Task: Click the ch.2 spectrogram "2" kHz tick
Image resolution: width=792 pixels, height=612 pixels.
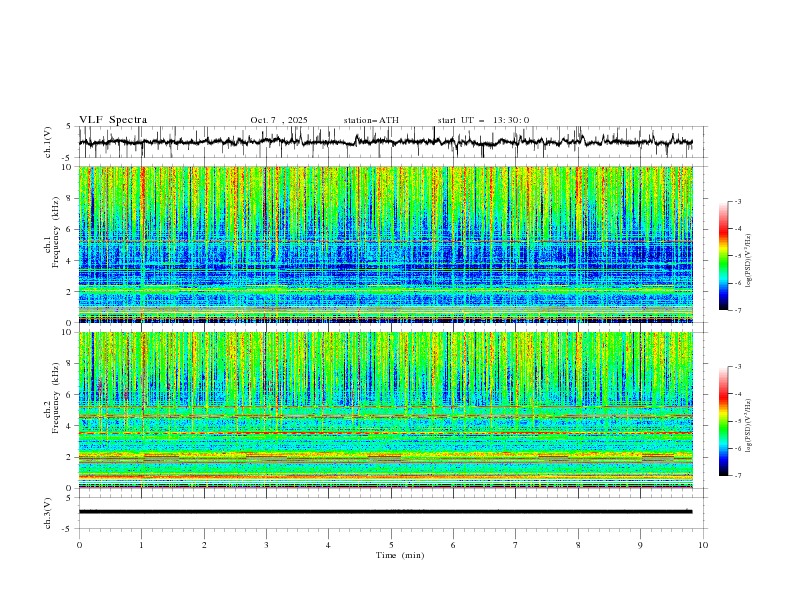Action: pos(70,457)
